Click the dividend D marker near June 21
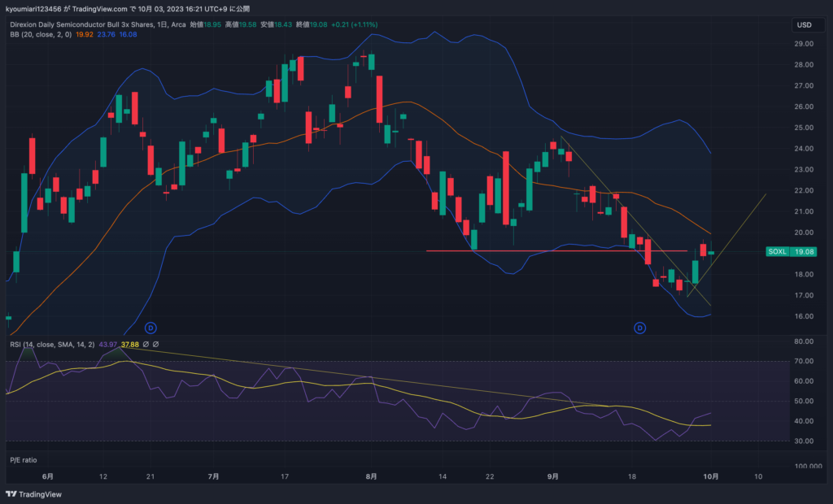 (150, 328)
